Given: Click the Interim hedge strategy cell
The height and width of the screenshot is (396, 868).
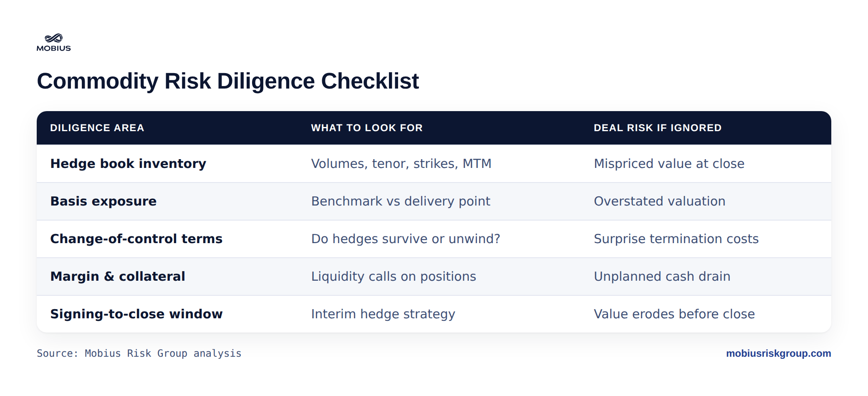Looking at the screenshot, I should pyautogui.click(x=383, y=314).
